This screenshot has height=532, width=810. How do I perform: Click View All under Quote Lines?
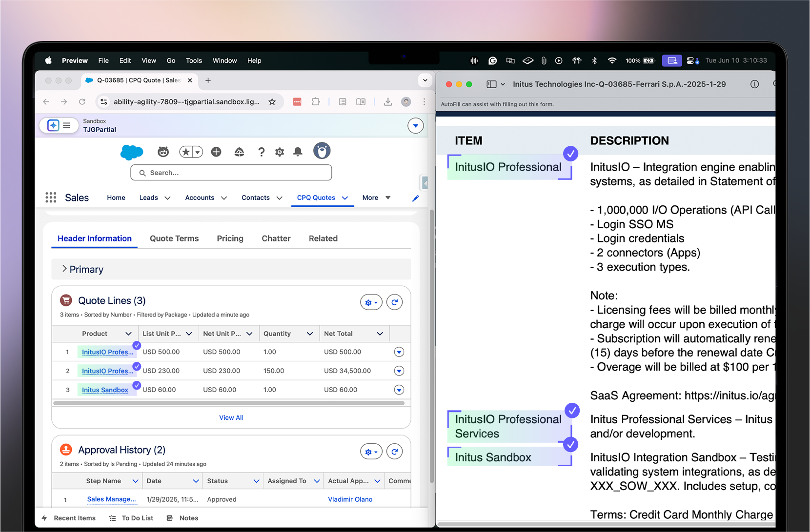coord(231,417)
